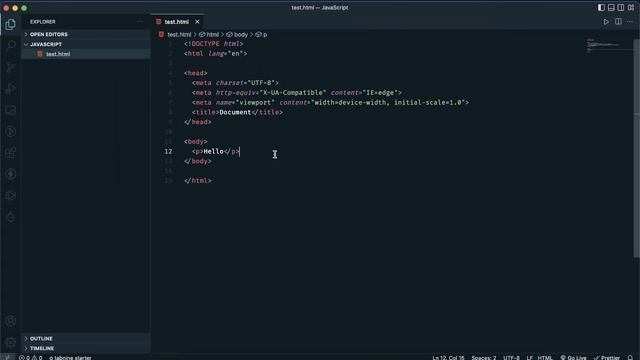Click the EXPLORER panel title
640x360 pixels.
click(x=43, y=22)
